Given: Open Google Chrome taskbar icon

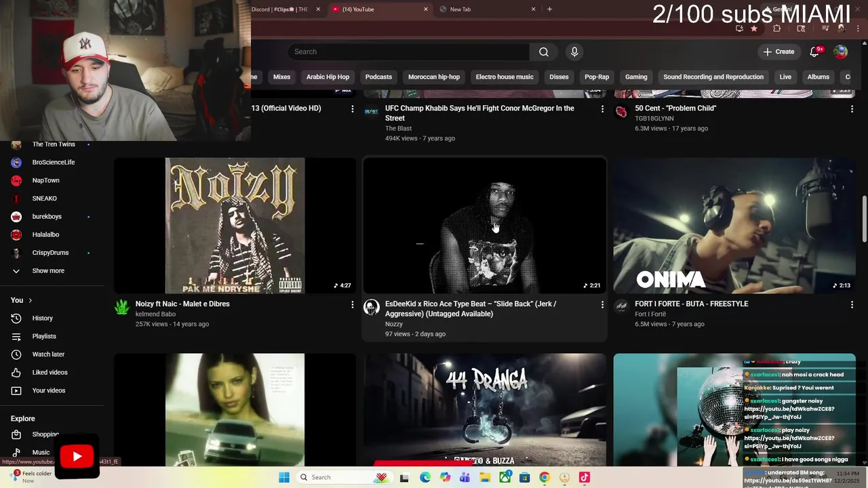Looking at the screenshot, I should pyautogui.click(x=544, y=477).
